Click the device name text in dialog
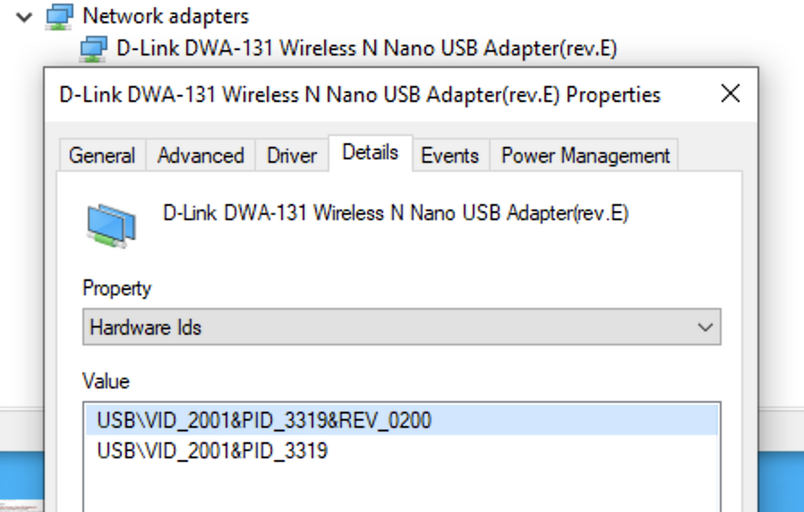The height and width of the screenshot is (512, 804). point(395,213)
